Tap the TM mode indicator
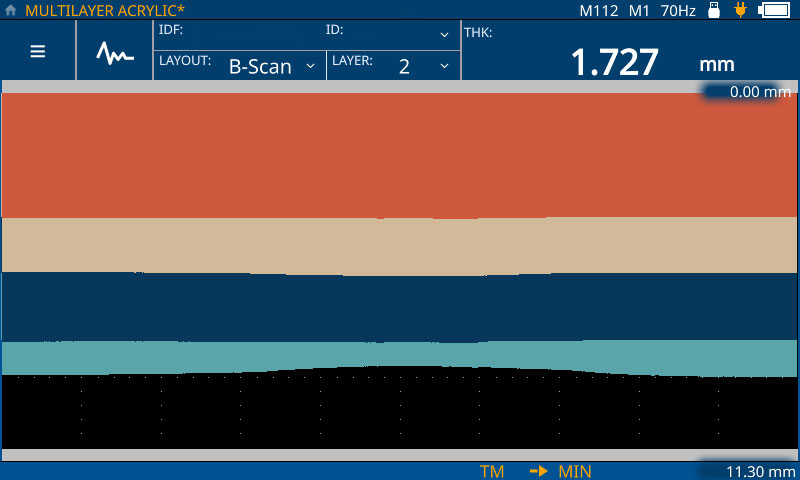800x480 pixels. coord(491,471)
